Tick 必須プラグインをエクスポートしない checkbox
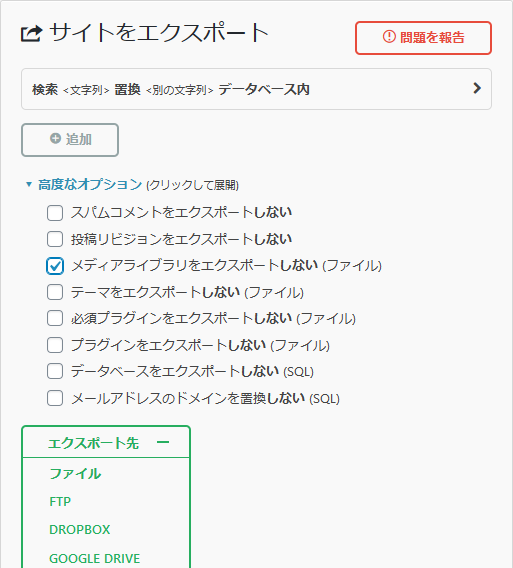Viewport: 513px width, 568px height. [55, 318]
